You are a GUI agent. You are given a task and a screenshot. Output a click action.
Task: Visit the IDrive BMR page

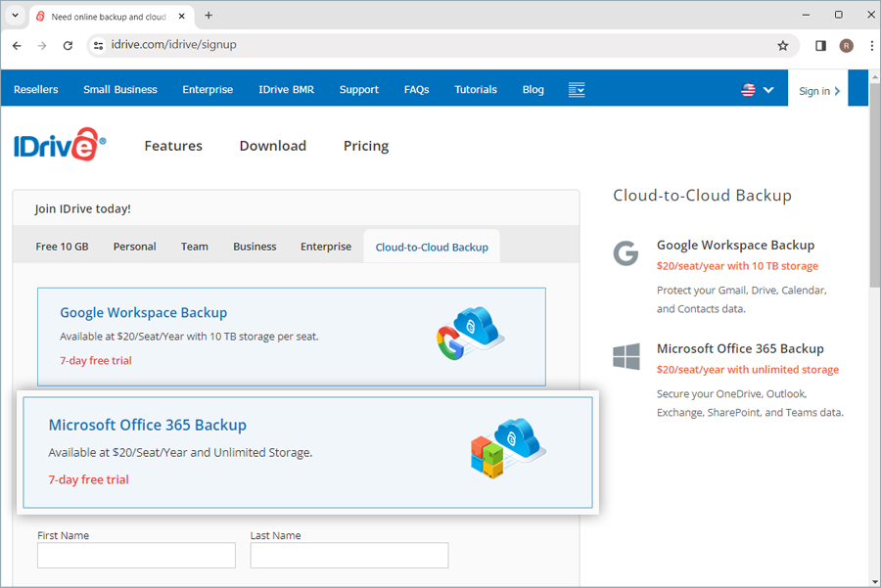click(286, 89)
